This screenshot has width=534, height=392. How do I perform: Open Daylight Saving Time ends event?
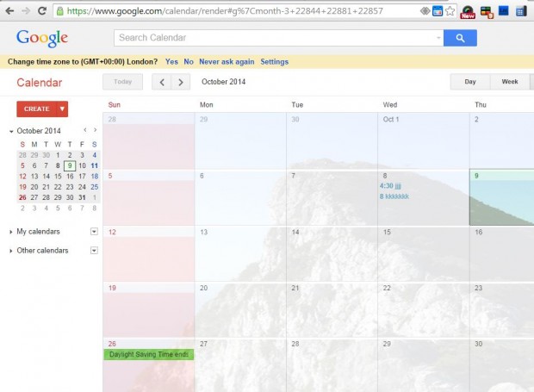pyautogui.click(x=149, y=355)
